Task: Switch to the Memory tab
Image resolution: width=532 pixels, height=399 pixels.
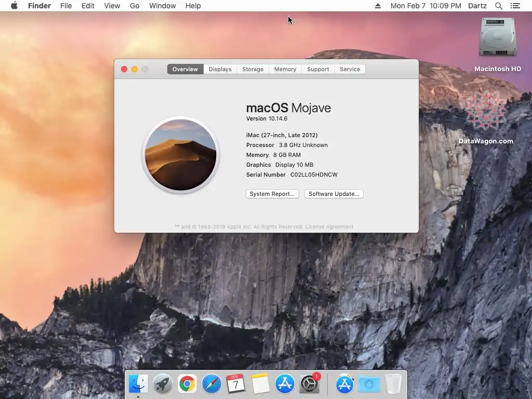Action: pyautogui.click(x=285, y=69)
